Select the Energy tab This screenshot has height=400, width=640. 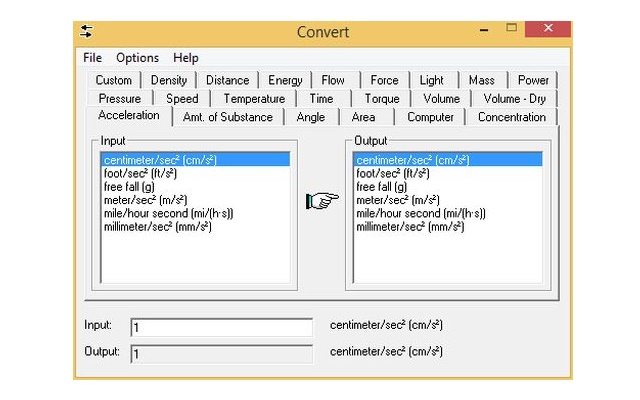coord(285,80)
